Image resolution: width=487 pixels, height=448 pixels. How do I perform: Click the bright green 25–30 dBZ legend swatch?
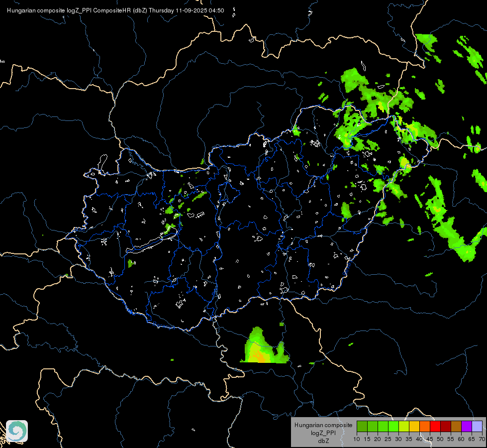click(x=393, y=426)
